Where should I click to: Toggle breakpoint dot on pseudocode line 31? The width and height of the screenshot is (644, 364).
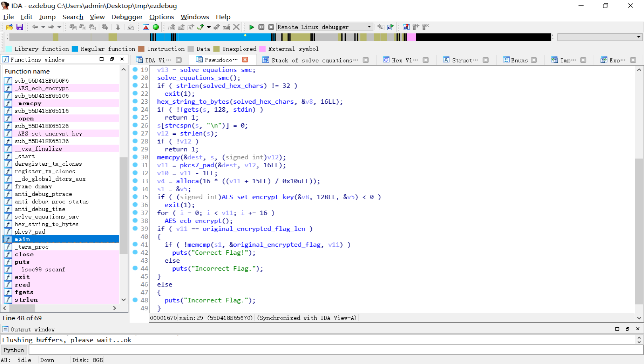pos(135,165)
